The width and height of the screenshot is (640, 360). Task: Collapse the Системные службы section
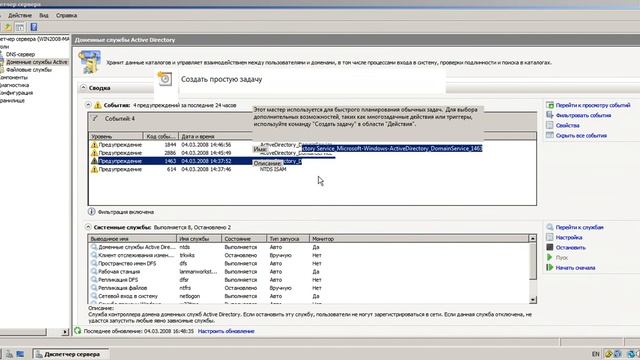88,227
